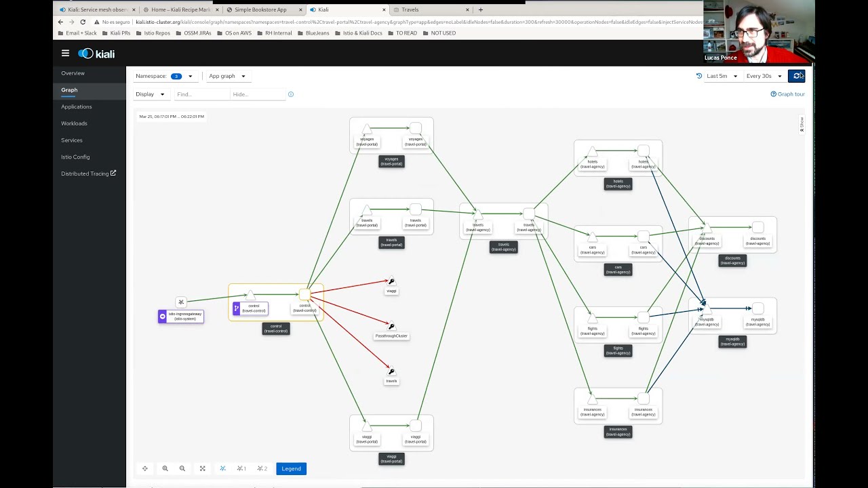The height and width of the screenshot is (488, 868).
Task: Open the Display options dropdown
Action: 150,94
